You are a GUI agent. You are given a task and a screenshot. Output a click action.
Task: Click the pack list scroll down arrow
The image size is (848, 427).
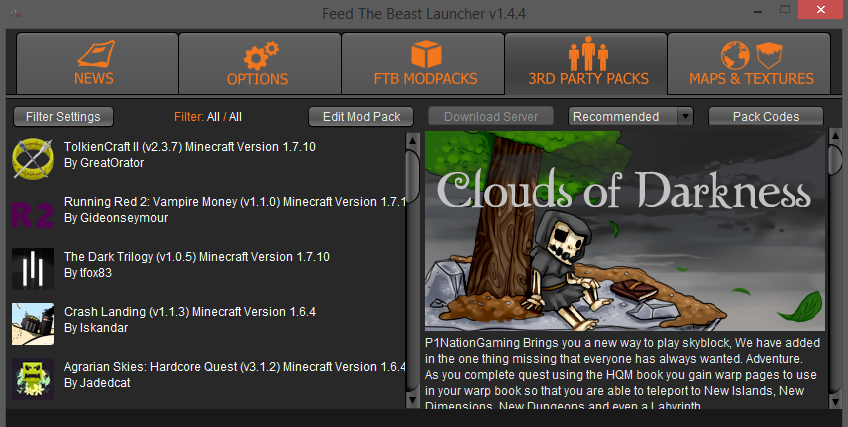click(x=413, y=401)
